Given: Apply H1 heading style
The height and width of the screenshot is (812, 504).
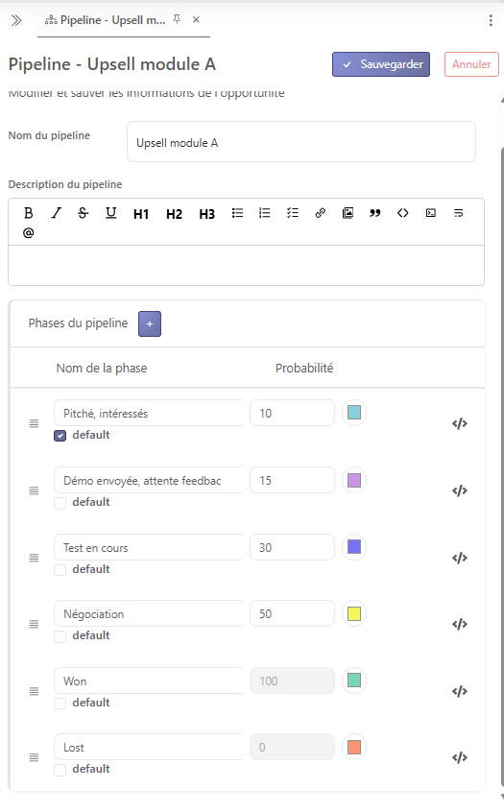Looking at the screenshot, I should 141,214.
